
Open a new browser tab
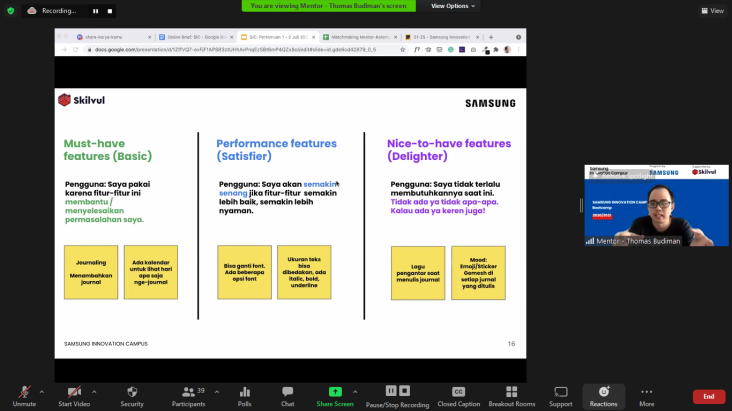click(x=491, y=37)
